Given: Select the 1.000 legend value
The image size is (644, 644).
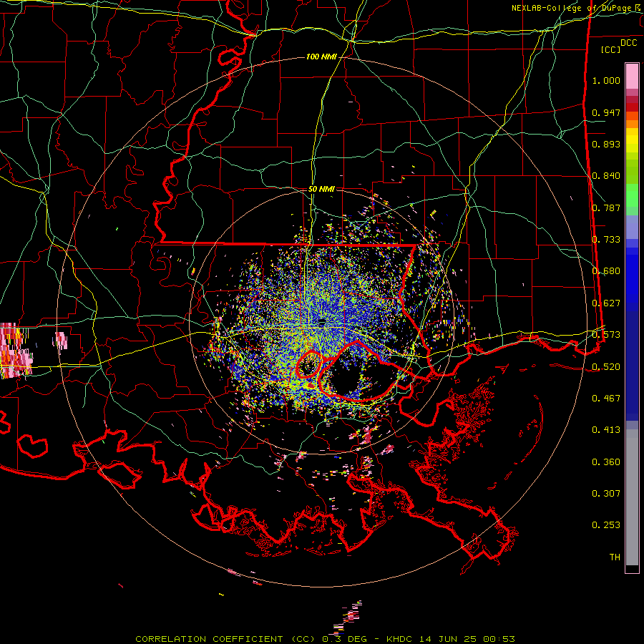Looking at the screenshot, I should coord(606,80).
